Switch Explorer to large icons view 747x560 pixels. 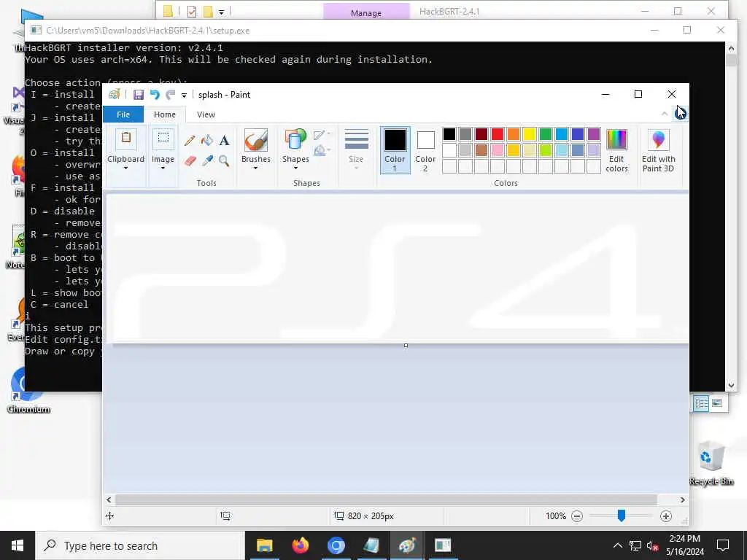tap(717, 403)
